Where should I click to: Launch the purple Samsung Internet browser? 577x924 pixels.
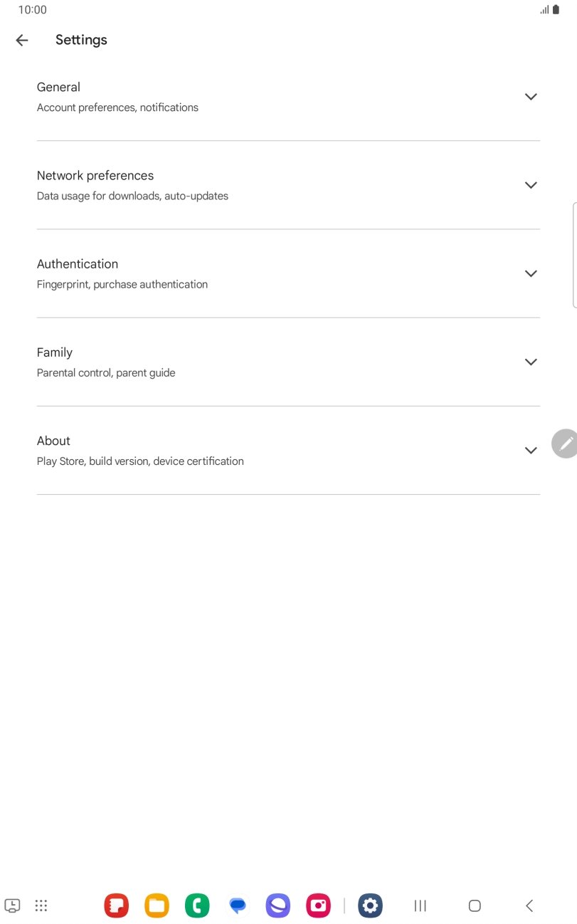(x=278, y=905)
